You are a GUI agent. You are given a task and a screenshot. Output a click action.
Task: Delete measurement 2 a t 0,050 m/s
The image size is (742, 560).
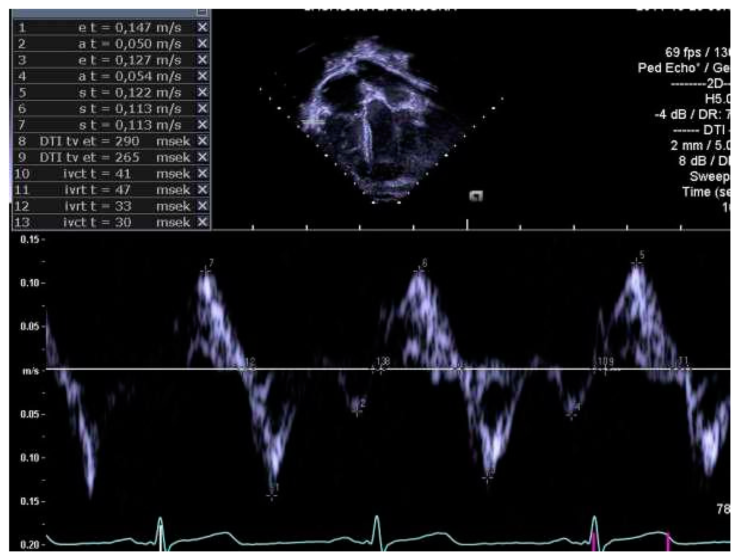202,43
